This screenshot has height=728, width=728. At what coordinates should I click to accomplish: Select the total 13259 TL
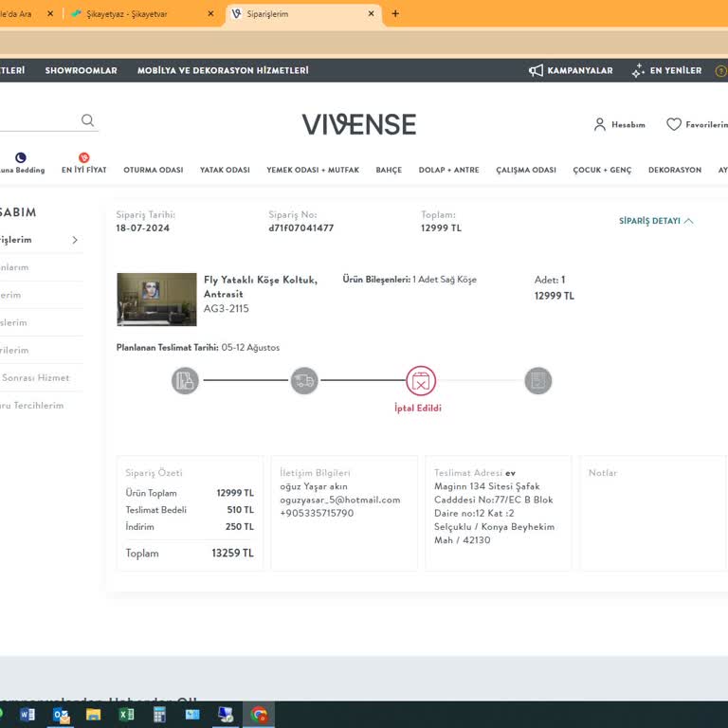click(232, 553)
